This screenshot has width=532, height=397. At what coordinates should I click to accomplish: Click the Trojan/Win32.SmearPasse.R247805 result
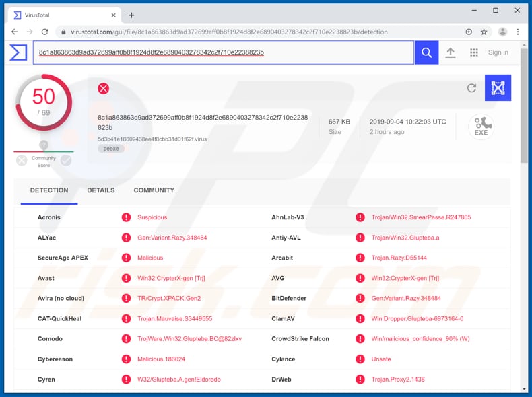[421, 217]
